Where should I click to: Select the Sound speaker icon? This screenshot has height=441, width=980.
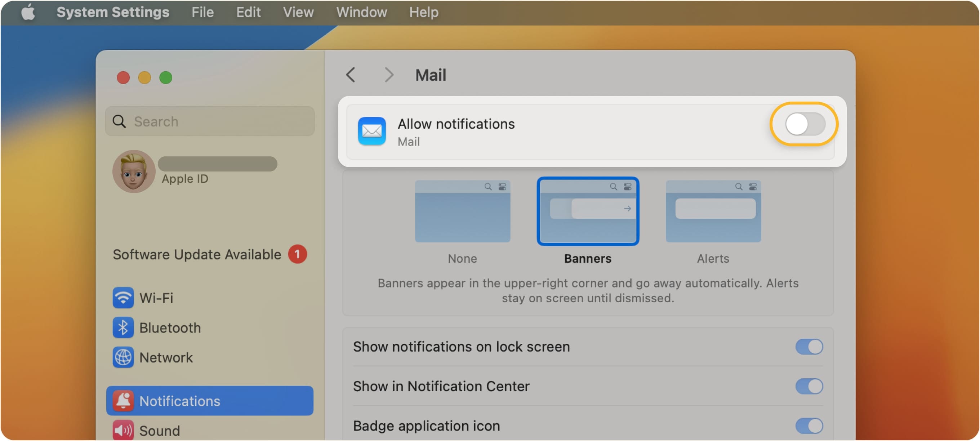123,430
